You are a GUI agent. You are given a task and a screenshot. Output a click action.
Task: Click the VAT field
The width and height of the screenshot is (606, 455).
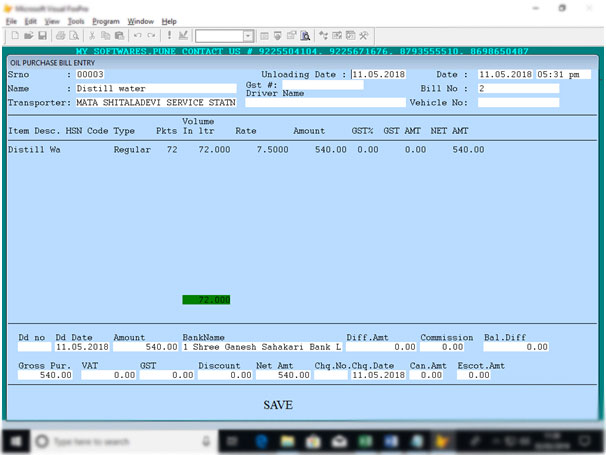point(109,375)
